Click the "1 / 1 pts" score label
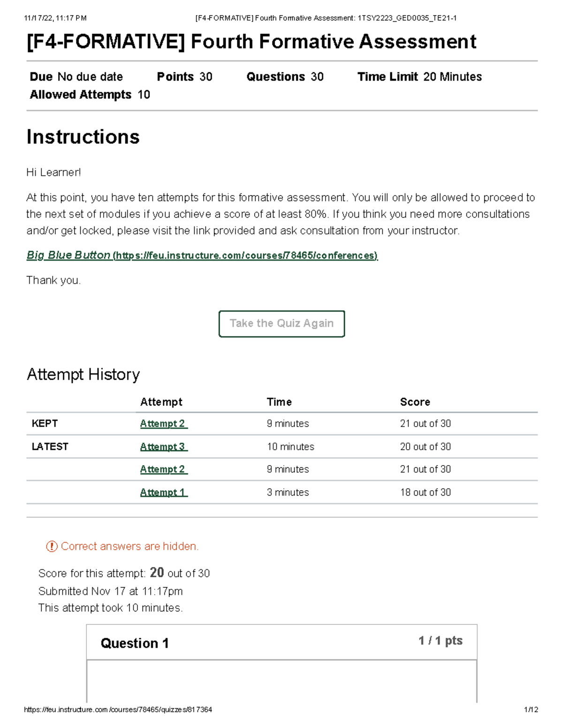Viewport: 563px width, 728px height. [440, 641]
